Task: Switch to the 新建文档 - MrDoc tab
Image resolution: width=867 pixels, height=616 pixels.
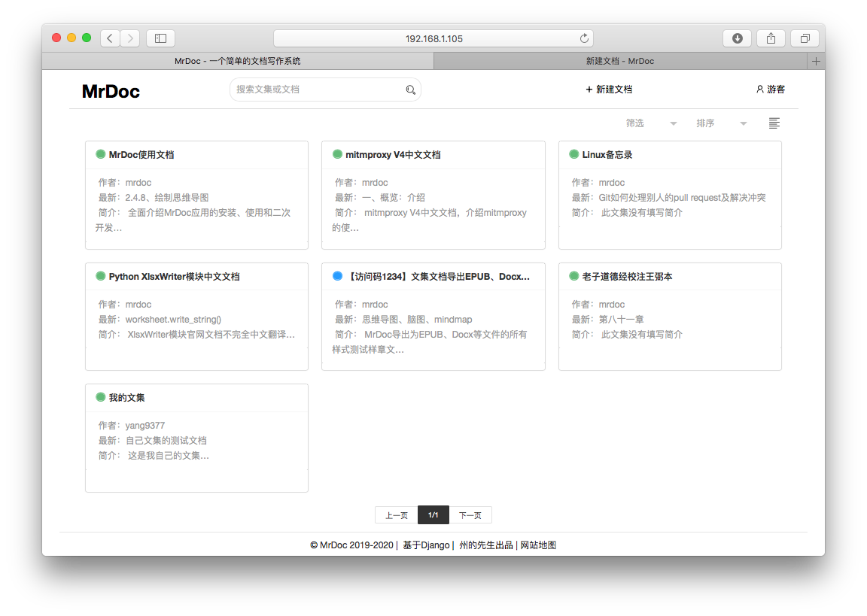Action: (x=620, y=62)
